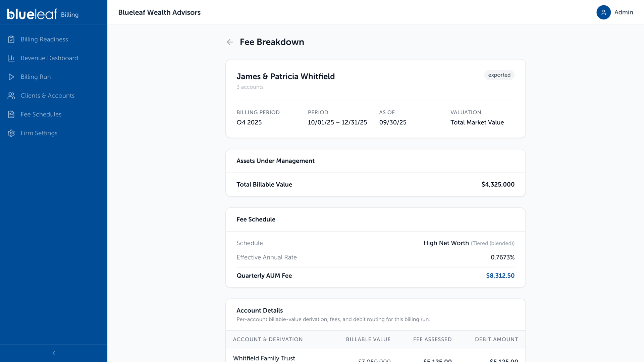Open Fee Schedules
The height and width of the screenshot is (362, 644).
(54, 114)
